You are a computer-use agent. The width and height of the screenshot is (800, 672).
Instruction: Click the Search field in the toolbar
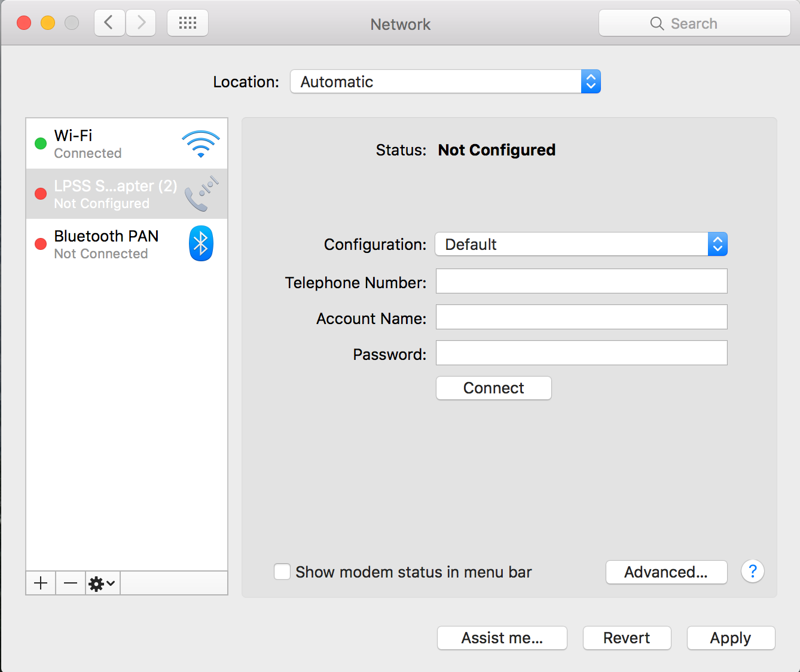coord(694,23)
